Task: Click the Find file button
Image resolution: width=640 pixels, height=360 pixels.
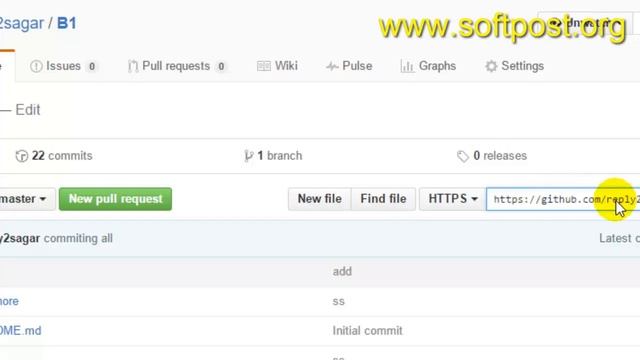Action: [383, 199]
